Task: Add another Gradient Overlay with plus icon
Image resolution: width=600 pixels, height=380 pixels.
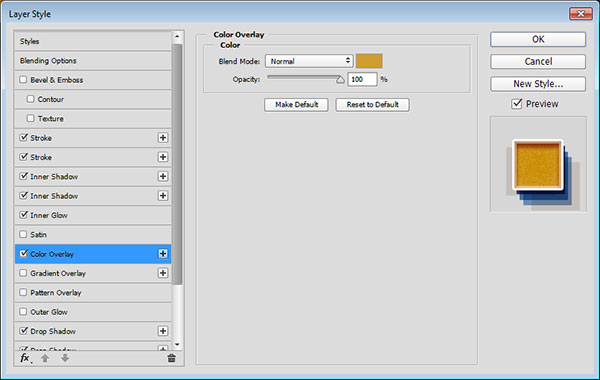Action: click(163, 273)
